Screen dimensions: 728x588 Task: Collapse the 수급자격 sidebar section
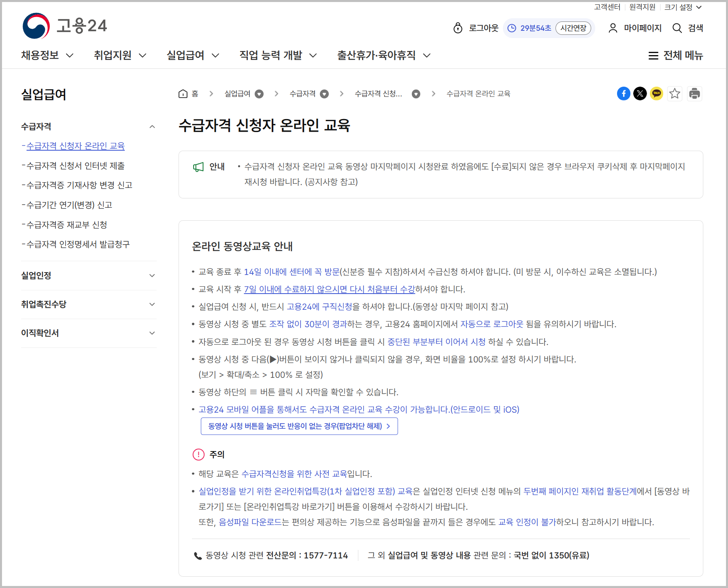(x=152, y=127)
